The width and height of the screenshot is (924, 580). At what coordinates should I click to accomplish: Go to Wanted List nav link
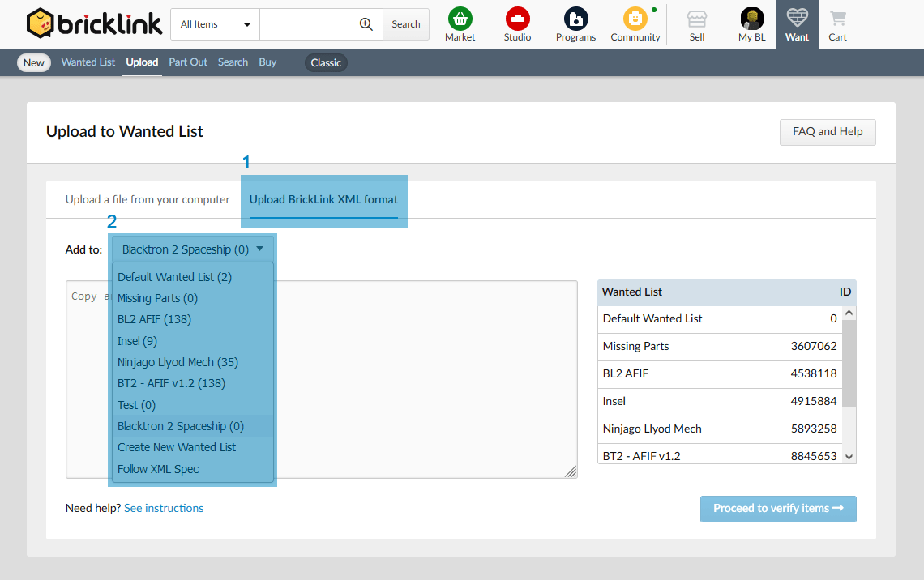(x=88, y=62)
